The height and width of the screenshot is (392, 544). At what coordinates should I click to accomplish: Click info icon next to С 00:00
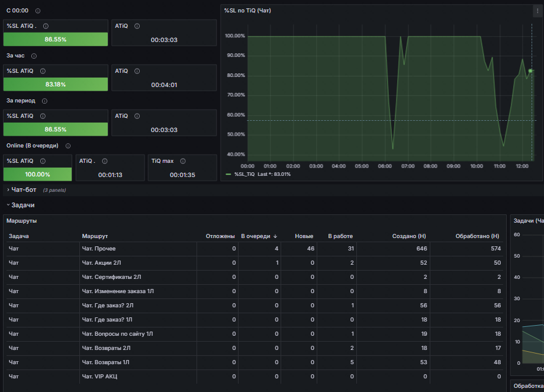click(38, 11)
